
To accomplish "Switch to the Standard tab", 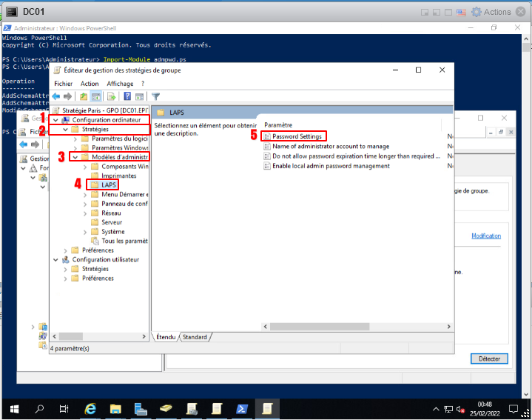I will [195, 337].
